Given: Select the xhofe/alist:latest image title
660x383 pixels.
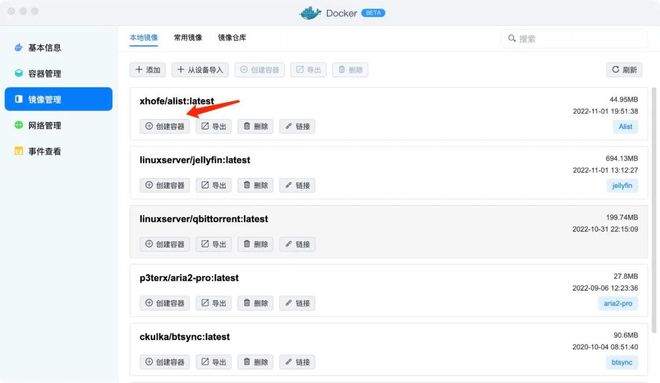Looking at the screenshot, I should pyautogui.click(x=177, y=101).
